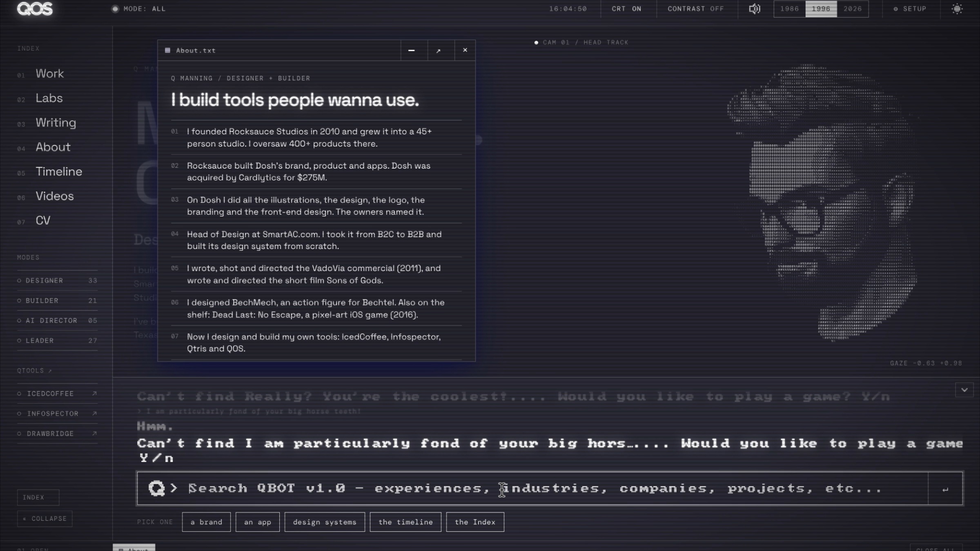
Task: Click the QOS logo
Action: coord(35,9)
